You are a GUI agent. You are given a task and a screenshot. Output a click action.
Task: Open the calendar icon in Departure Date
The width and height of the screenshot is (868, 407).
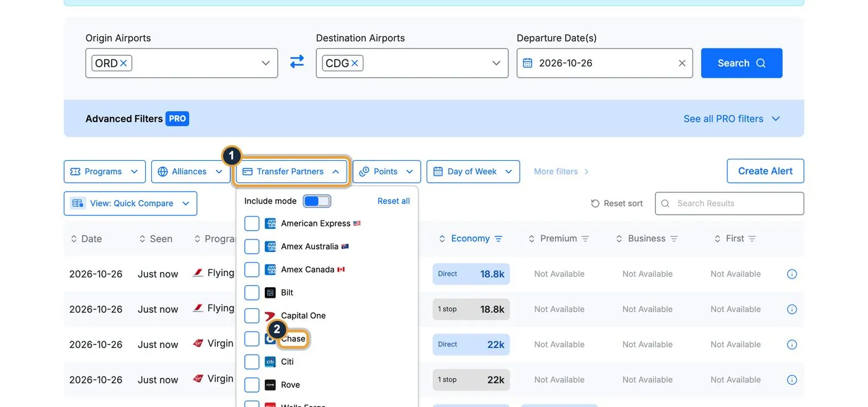(528, 63)
